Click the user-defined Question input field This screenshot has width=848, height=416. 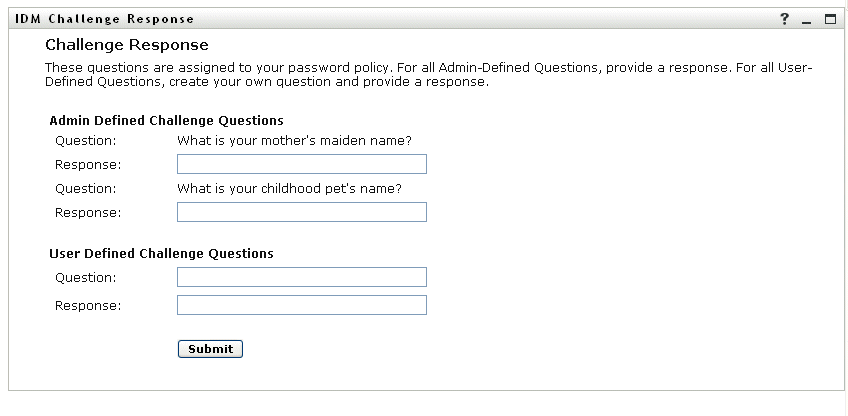pos(301,277)
